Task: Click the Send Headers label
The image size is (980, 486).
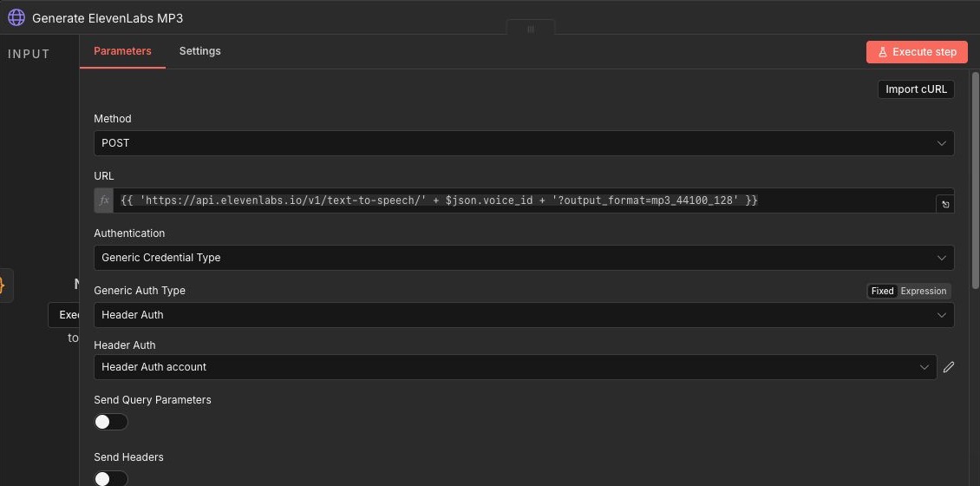Action: tap(128, 457)
